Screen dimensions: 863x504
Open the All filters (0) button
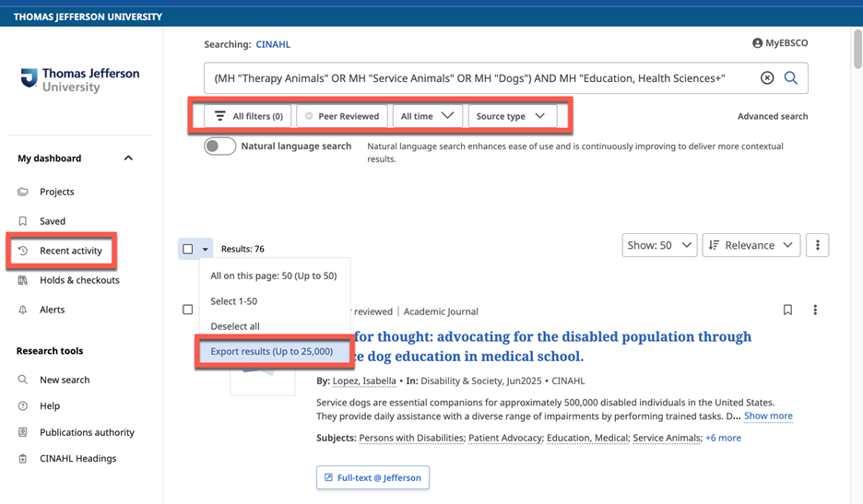coord(247,116)
